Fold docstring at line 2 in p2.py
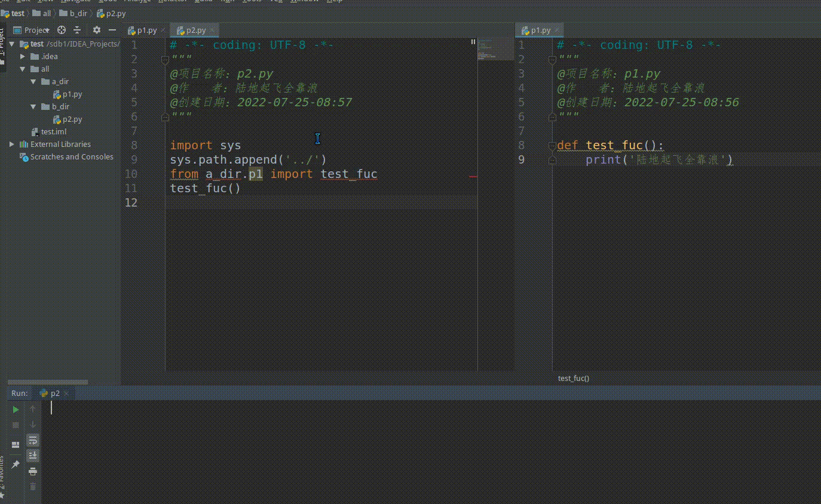821x504 pixels. click(166, 59)
